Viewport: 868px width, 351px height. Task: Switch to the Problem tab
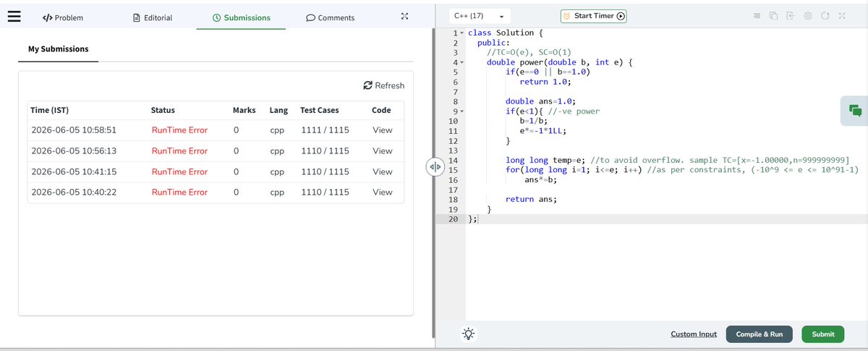pyautogui.click(x=62, y=17)
